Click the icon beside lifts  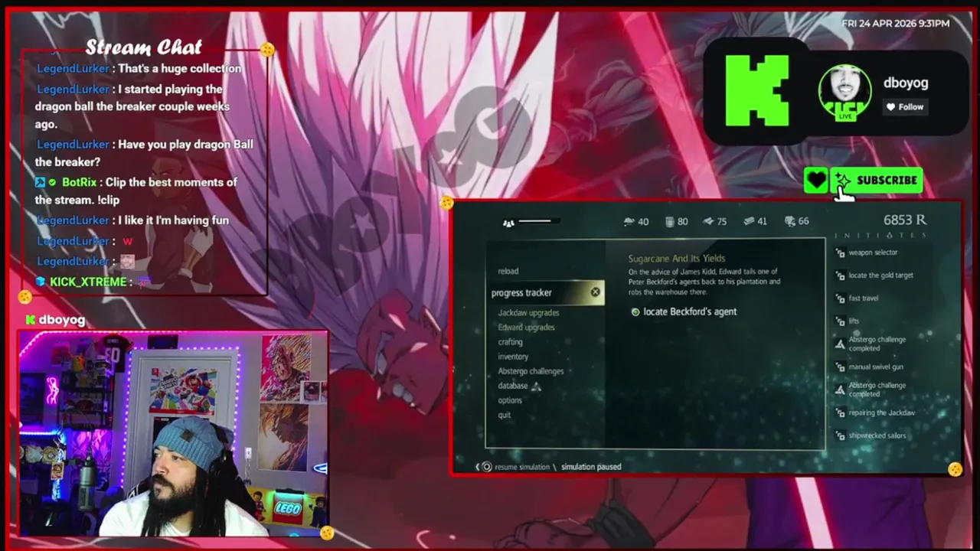pyautogui.click(x=840, y=321)
